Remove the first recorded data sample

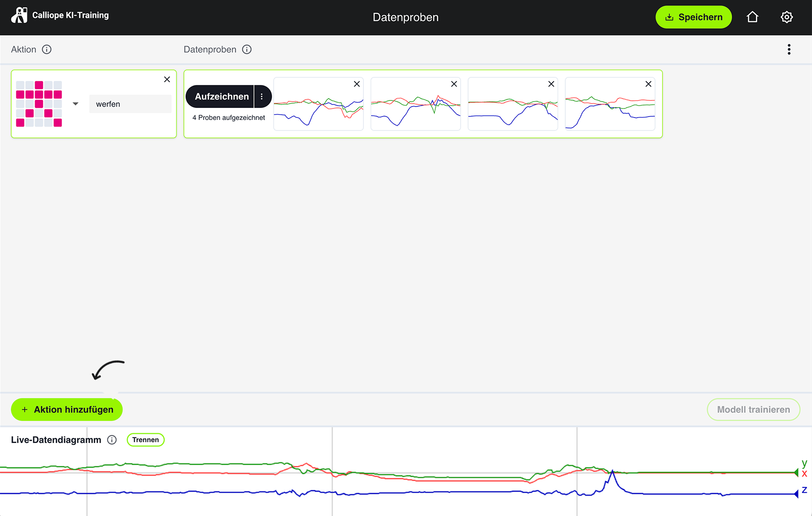tap(357, 84)
